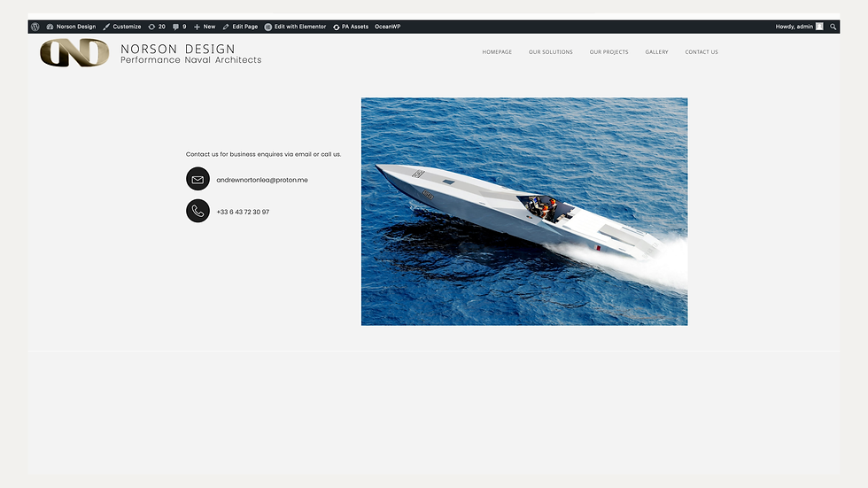Click 'Performance Naval Architects' tagline
The height and width of the screenshot is (488, 868).
point(191,59)
